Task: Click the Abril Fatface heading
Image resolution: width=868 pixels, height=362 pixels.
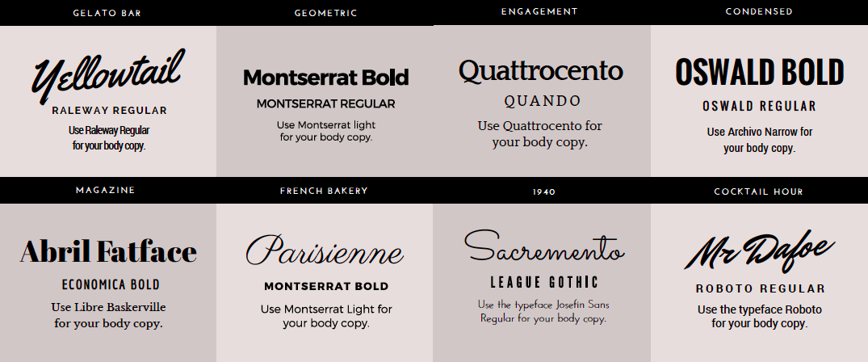Action: click(108, 251)
